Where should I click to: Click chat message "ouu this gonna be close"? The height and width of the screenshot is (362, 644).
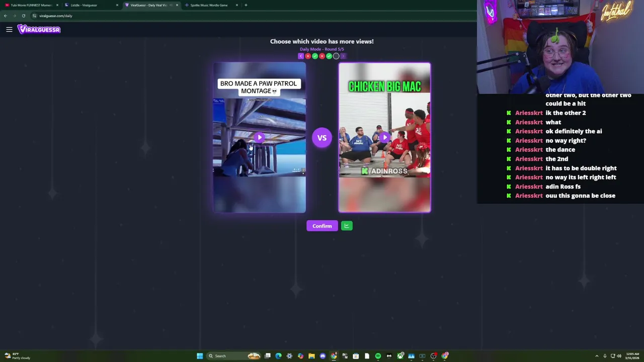[580, 196]
